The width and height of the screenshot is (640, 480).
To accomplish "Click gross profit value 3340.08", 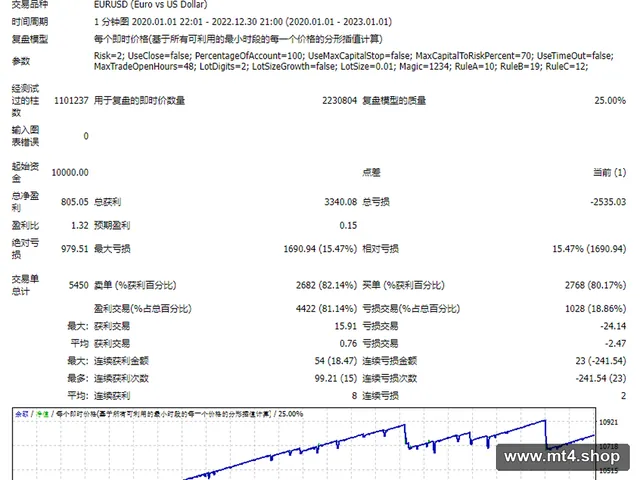I will point(340,202).
